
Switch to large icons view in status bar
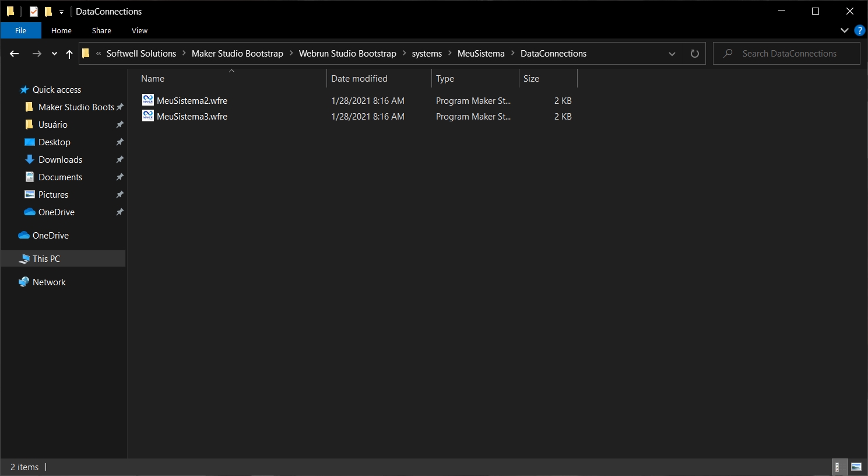(x=856, y=467)
